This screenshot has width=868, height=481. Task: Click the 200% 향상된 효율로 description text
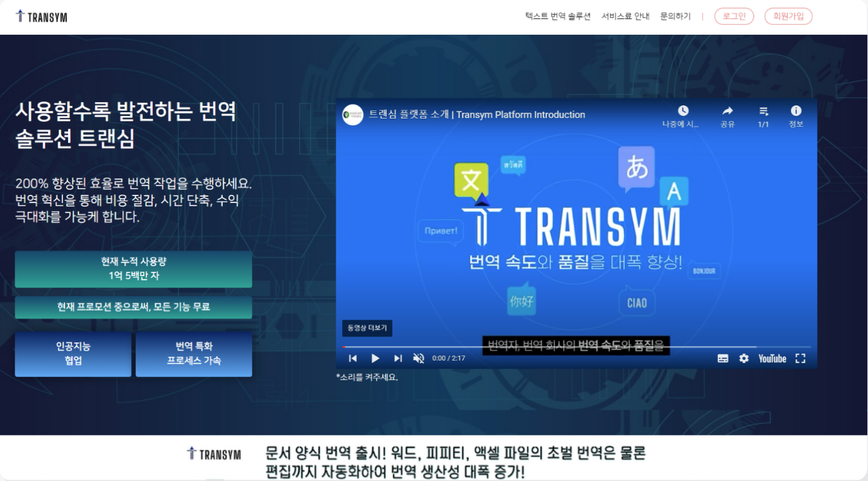point(133,200)
